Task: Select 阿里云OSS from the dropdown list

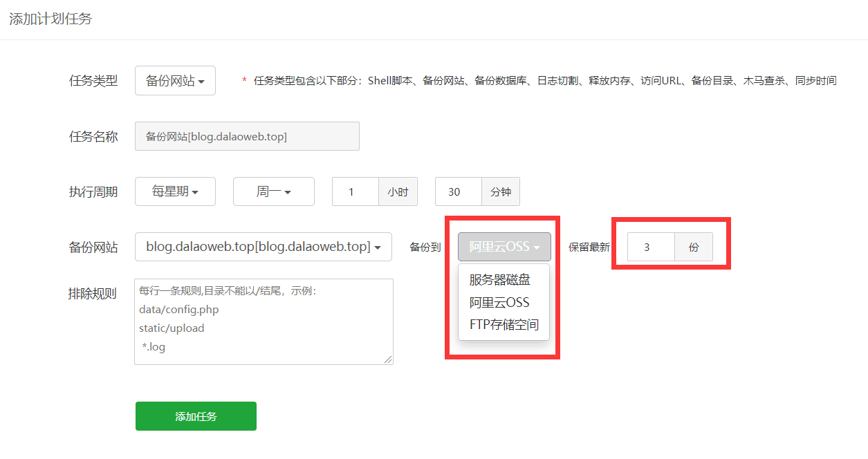Action: 499,302
